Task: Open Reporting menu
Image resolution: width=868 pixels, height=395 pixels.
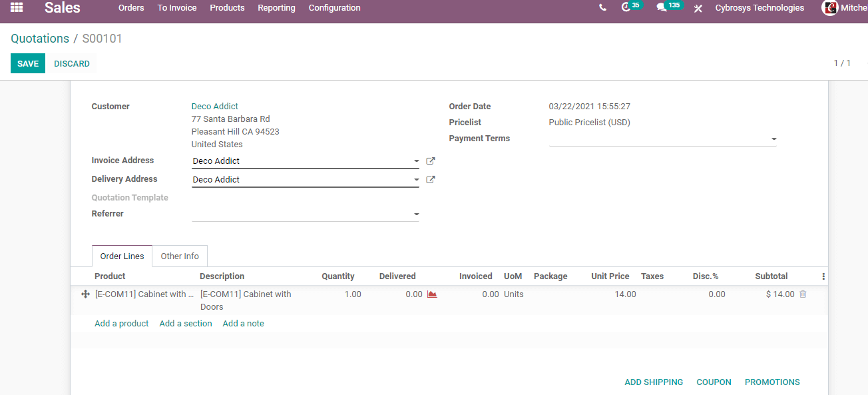Action: 276,8
